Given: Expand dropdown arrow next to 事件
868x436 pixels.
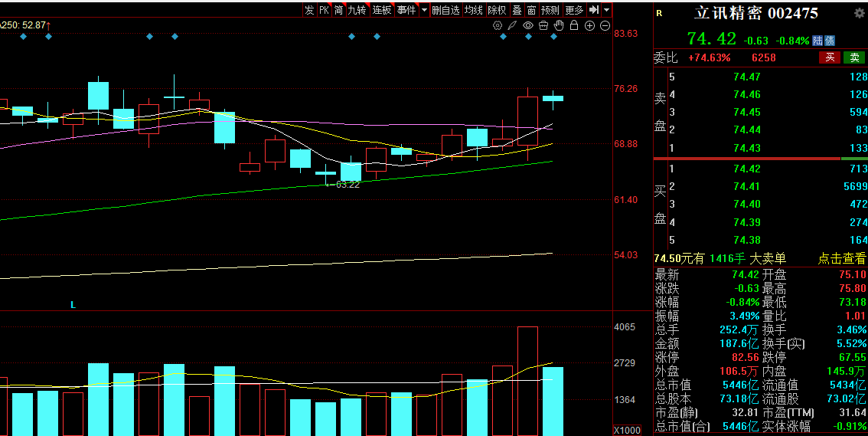Looking at the screenshot, I should (424, 10).
